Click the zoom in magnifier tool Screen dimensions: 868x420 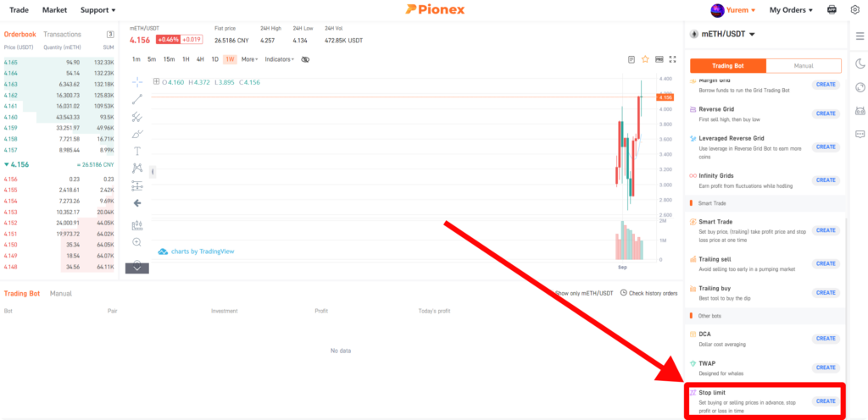click(x=137, y=242)
